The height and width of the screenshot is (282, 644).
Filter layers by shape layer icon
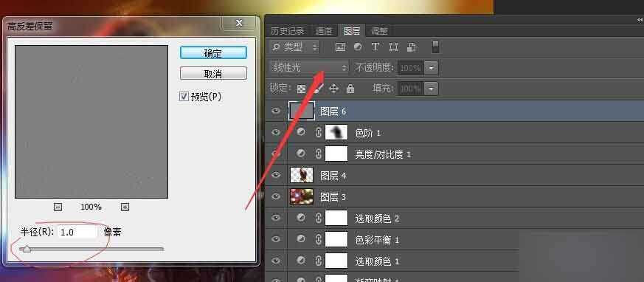[x=393, y=47]
